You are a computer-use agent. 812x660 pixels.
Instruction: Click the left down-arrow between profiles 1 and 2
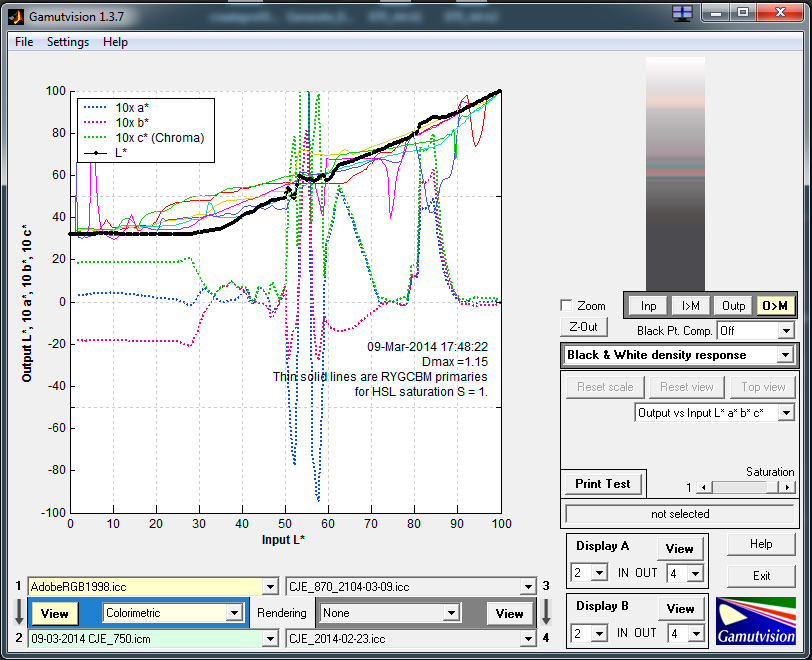(15, 612)
